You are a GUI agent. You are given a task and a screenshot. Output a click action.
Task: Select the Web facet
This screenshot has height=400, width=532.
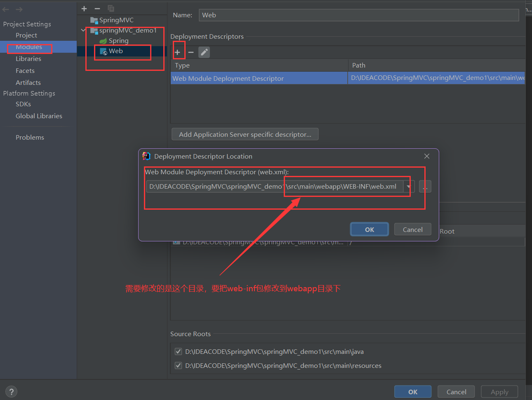click(x=116, y=51)
